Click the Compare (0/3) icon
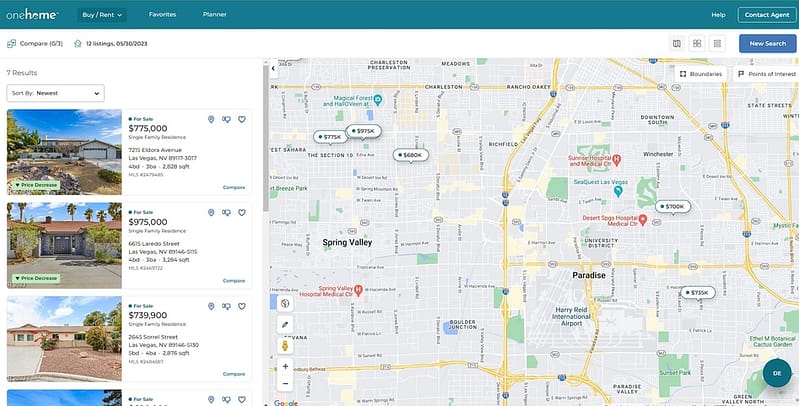This screenshot has width=799, height=406. tap(11, 44)
